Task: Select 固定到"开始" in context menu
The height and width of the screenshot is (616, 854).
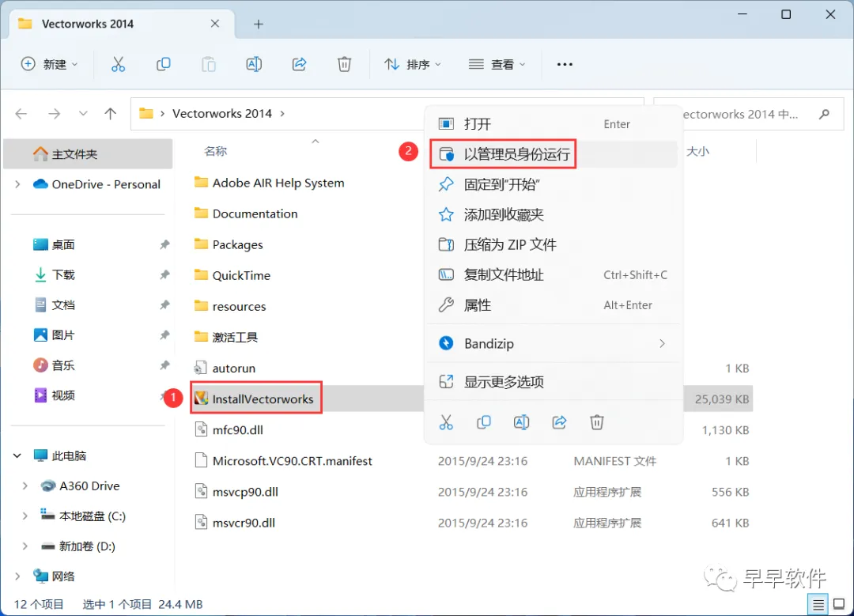Action: click(x=554, y=184)
